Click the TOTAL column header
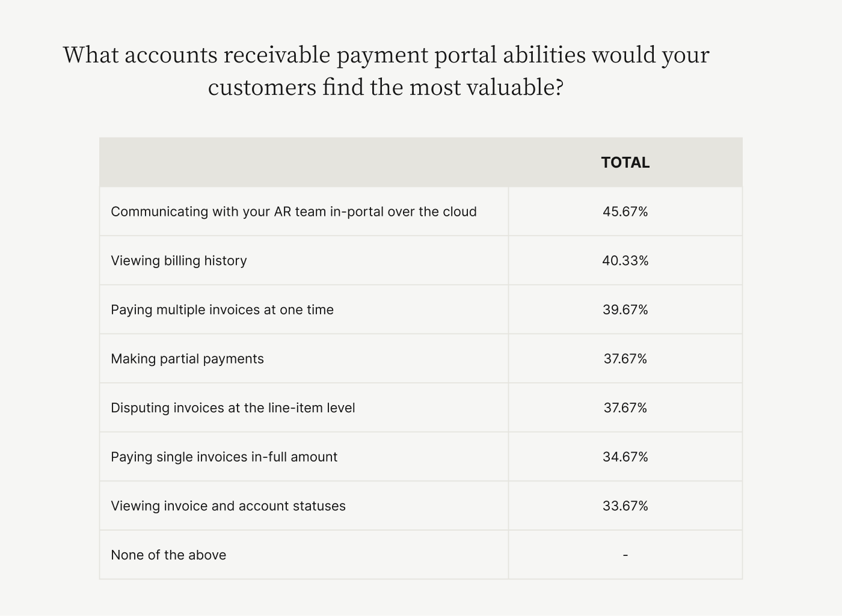 625,162
